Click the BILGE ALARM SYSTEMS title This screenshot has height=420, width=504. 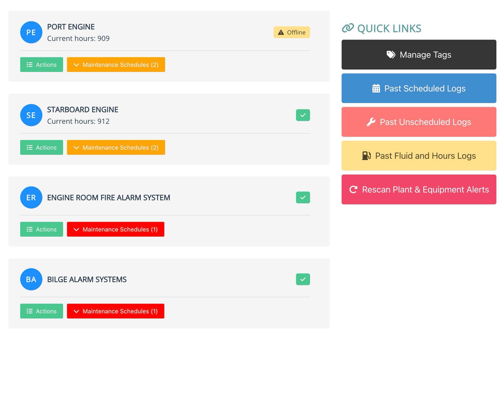[87, 279]
